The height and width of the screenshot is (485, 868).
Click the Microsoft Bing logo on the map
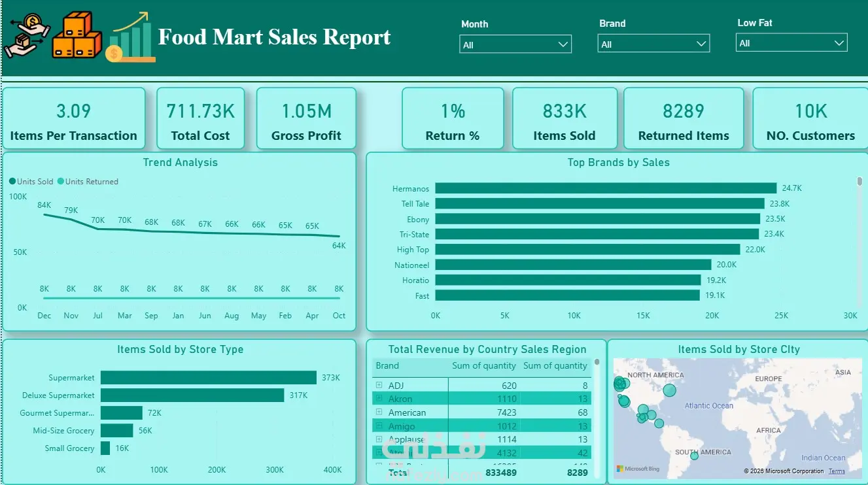[x=638, y=469]
